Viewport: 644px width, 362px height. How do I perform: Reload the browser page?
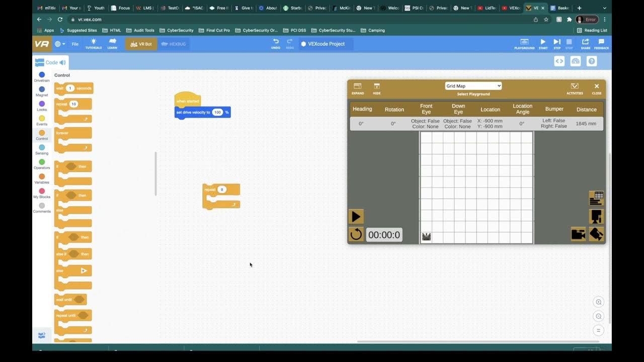60,20
